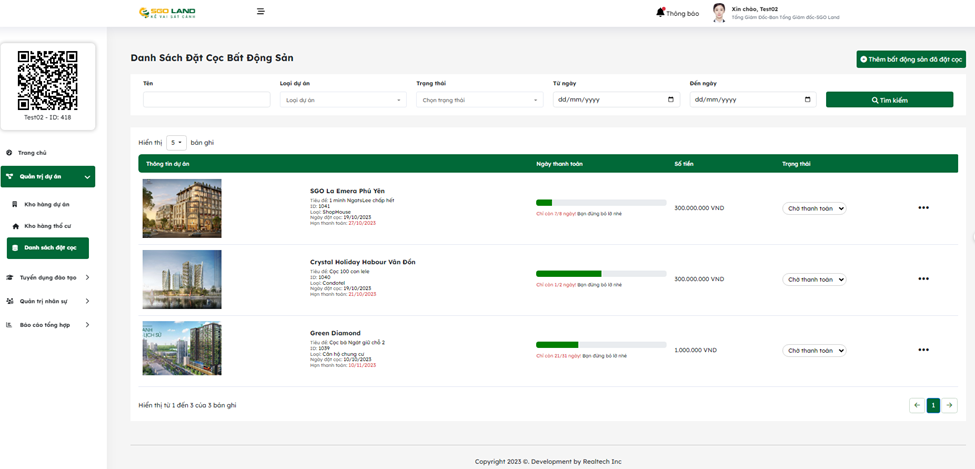Expand the Trạng thái filter dropdown
The height and width of the screenshot is (469, 975).
[479, 100]
